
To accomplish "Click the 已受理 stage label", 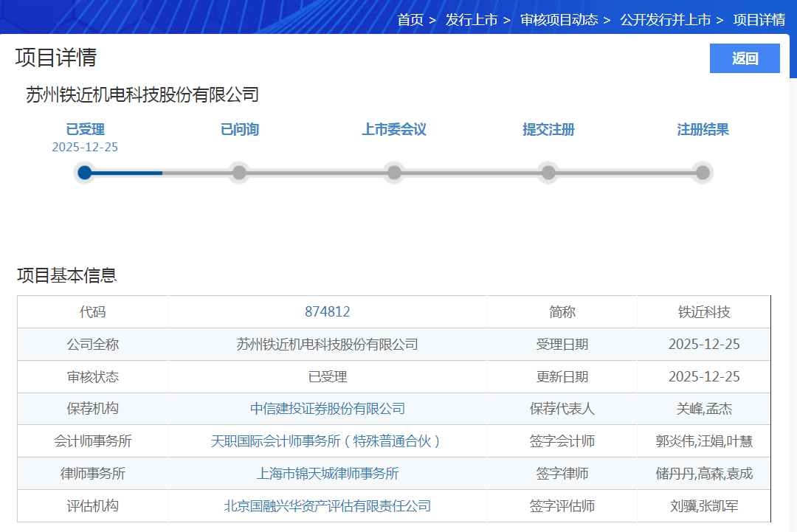I will coord(85,130).
